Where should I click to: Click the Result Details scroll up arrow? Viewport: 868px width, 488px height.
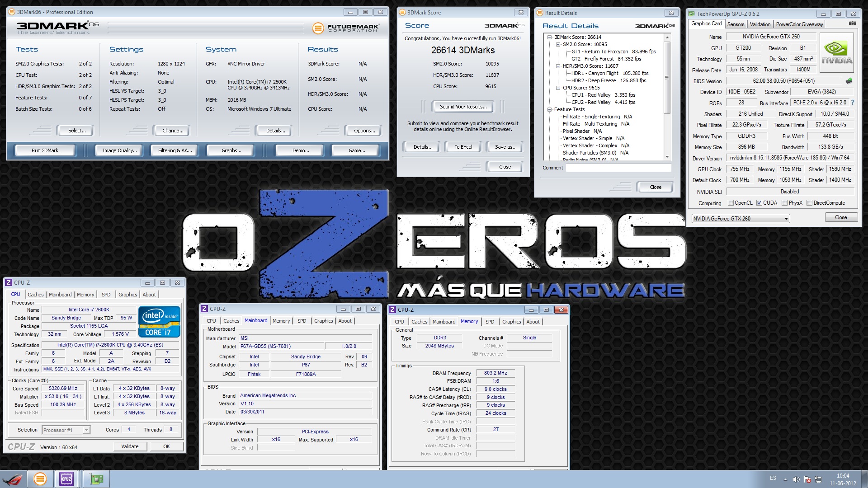tap(667, 38)
